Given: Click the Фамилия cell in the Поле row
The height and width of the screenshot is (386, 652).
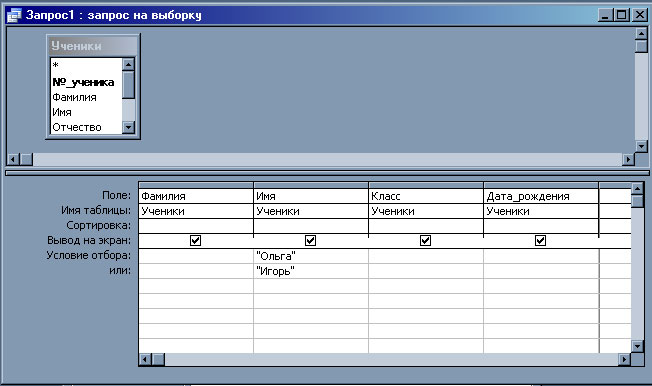Looking at the screenshot, I should (x=196, y=196).
